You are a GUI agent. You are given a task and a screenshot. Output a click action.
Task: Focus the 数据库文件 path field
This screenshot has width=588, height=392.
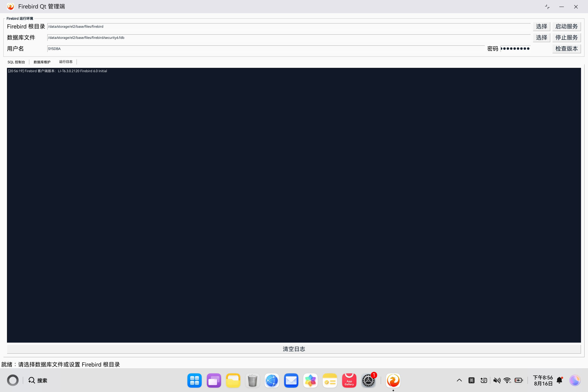click(289, 38)
